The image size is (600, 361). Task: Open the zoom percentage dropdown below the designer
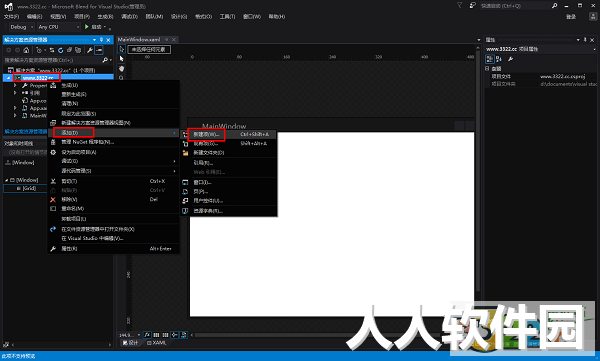coord(130,335)
